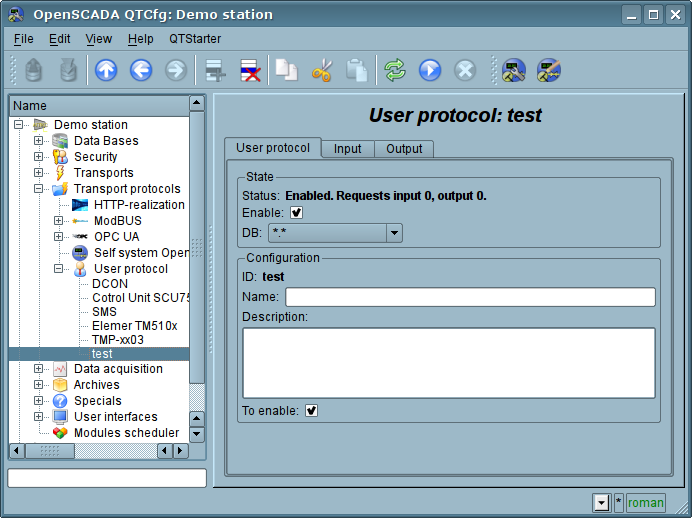Viewport: 692px width, 518px height.
Task: Collapse the Demo station tree node
Action: pos(19,125)
